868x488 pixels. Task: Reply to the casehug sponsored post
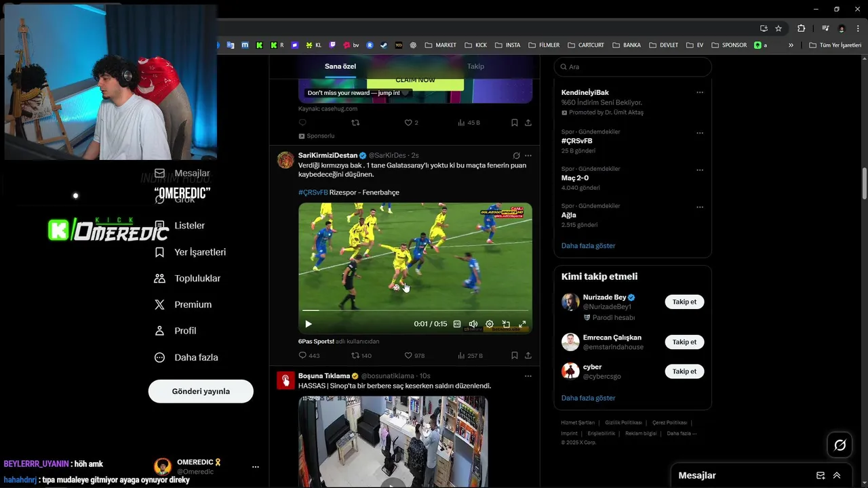(302, 123)
